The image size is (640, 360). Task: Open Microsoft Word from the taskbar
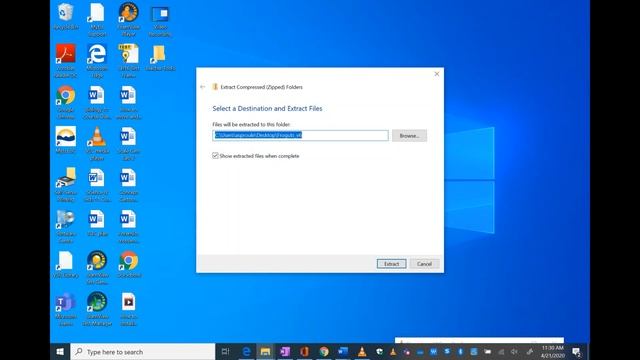[343, 351]
